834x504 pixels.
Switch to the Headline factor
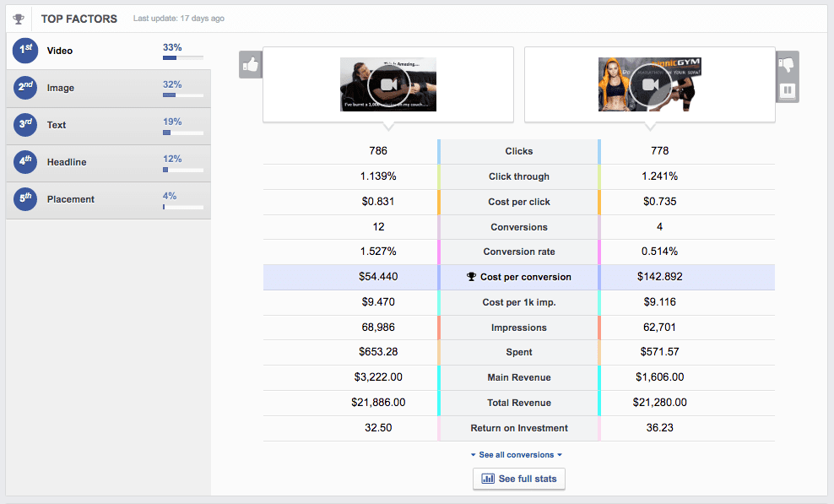coord(109,163)
